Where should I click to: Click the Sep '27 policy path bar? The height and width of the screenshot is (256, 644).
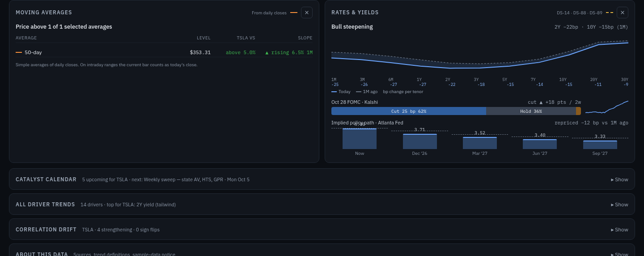tap(600, 145)
